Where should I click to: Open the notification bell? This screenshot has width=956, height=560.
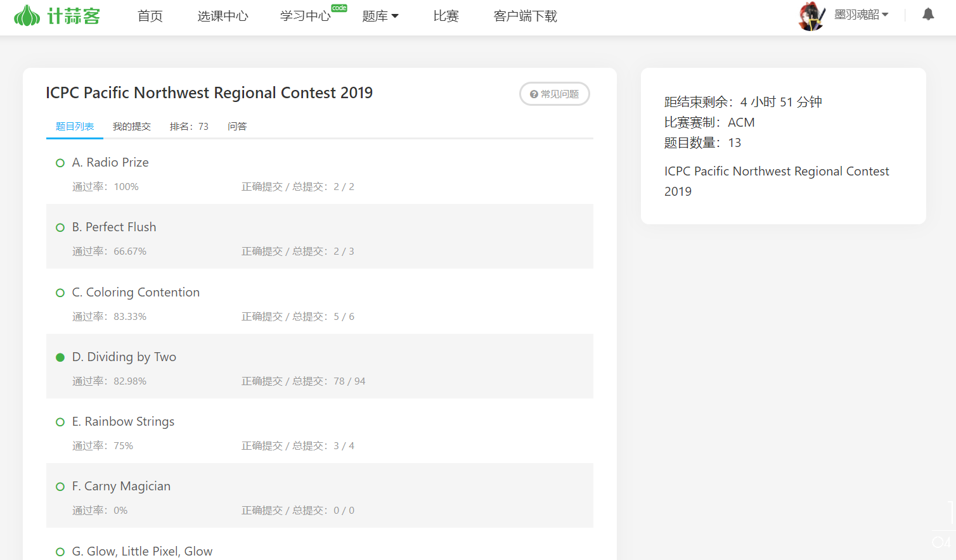(928, 15)
